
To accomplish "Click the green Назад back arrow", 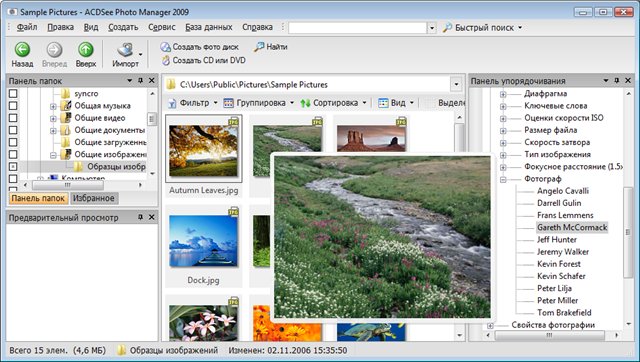I will click(22, 49).
